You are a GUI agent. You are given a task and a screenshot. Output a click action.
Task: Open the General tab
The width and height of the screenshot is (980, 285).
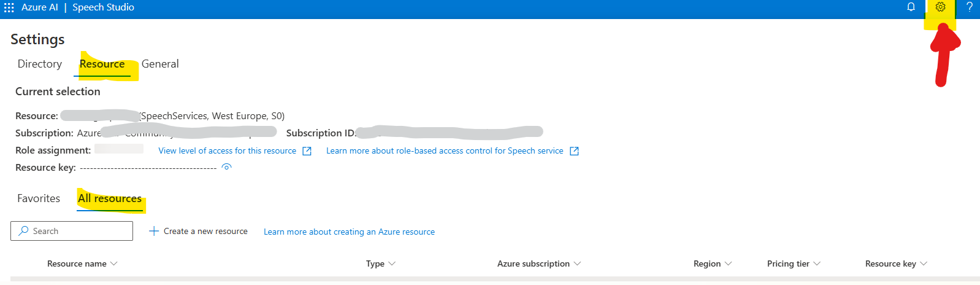click(160, 64)
